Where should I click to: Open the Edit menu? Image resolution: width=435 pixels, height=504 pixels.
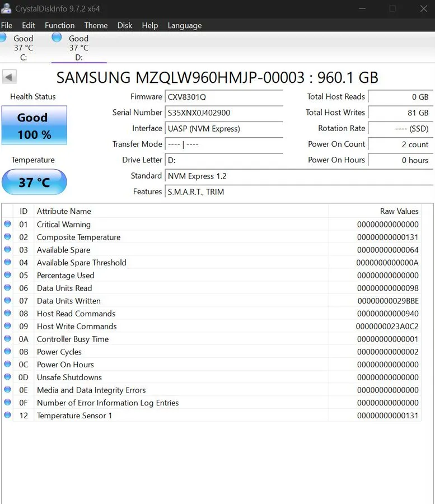pyautogui.click(x=28, y=25)
